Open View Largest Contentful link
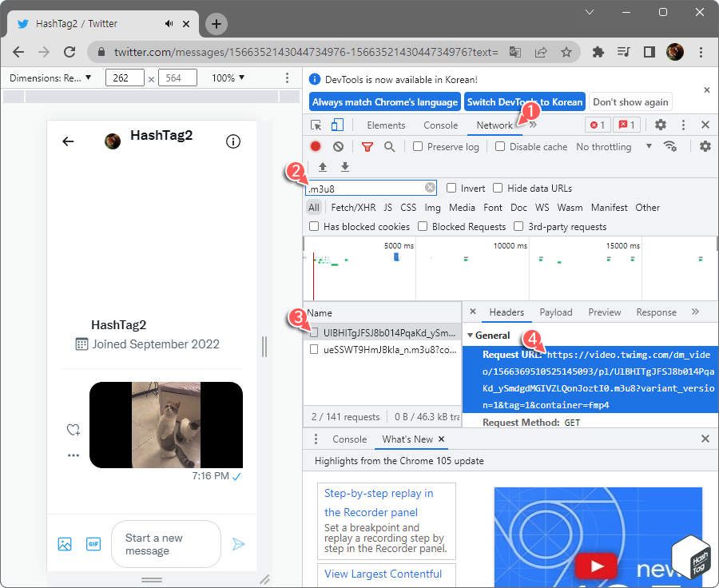This screenshot has width=719, height=588. [x=383, y=574]
